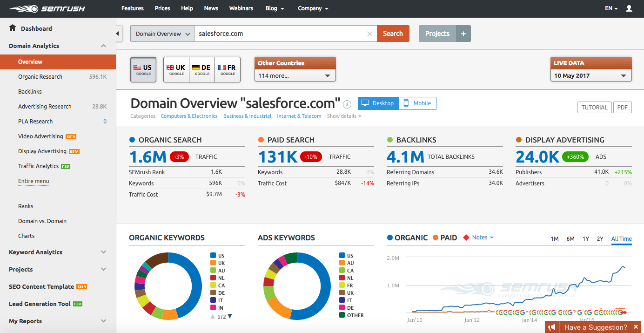The width and height of the screenshot is (644, 333).
Task: Toggle PAID series in chart legend
Action: (445, 238)
